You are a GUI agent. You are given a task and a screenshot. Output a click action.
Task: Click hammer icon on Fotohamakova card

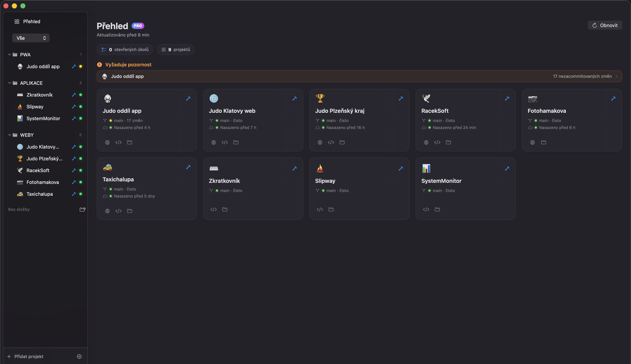613,98
